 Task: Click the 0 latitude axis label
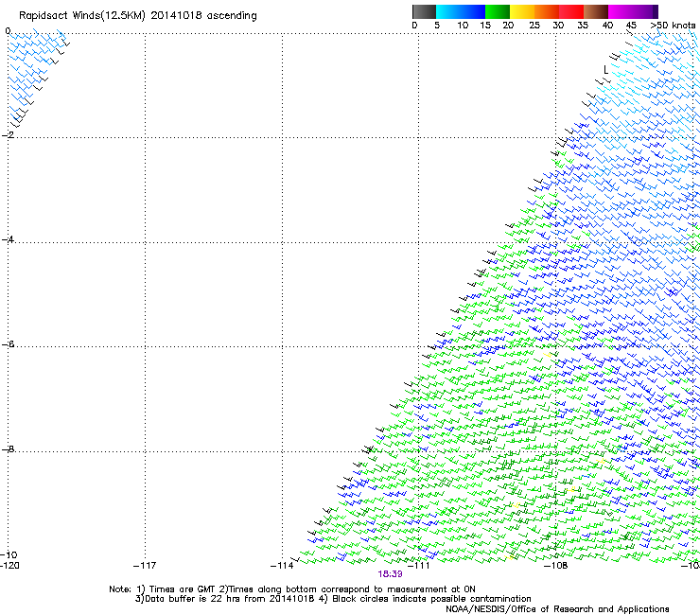tap(8, 31)
